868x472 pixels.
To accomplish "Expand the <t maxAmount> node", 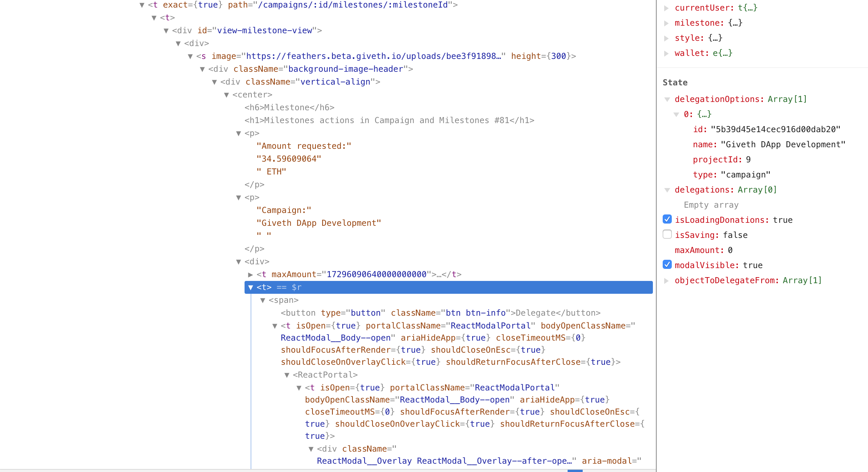I will [251, 275].
